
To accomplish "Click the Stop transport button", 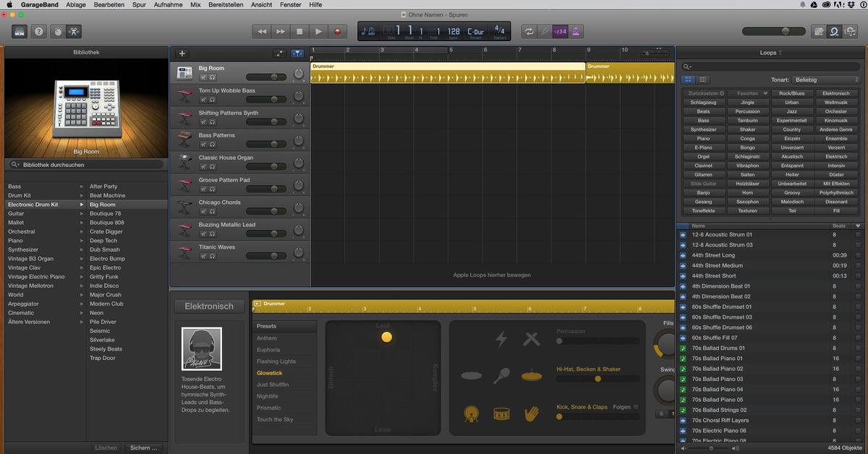I will tap(299, 32).
